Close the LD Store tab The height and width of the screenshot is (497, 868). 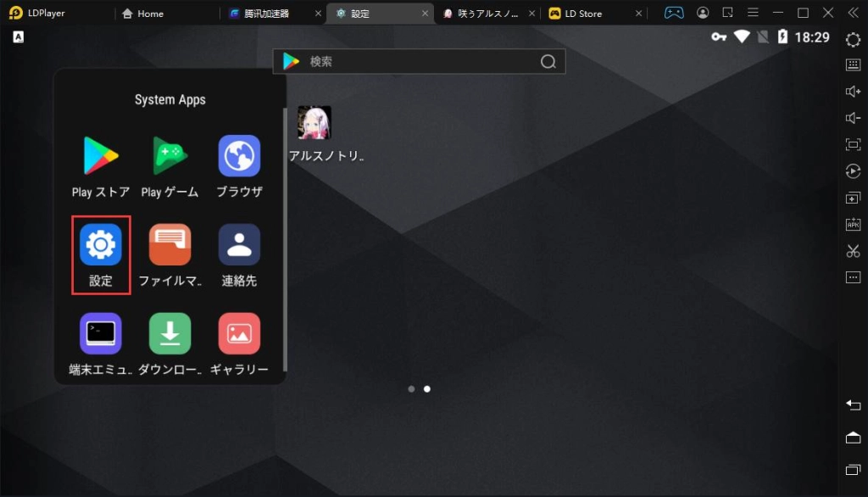coord(638,14)
